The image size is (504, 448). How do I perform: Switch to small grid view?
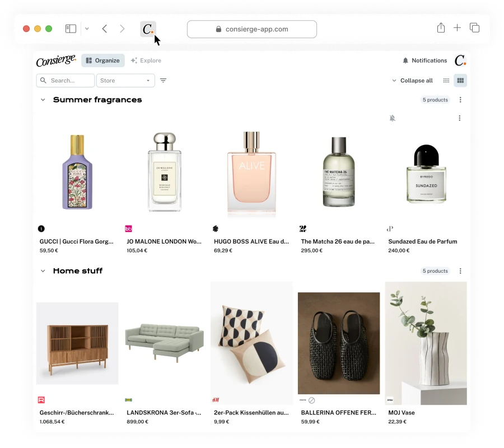(446, 80)
